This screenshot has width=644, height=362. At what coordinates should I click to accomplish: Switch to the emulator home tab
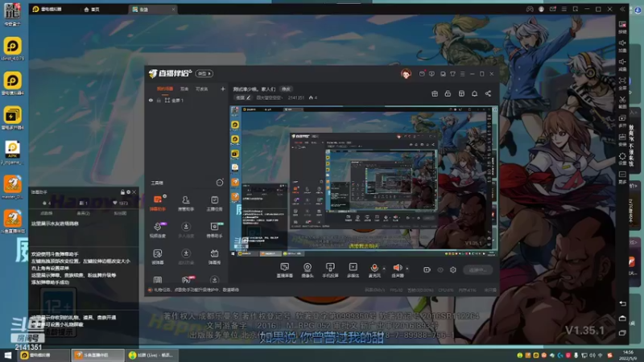[x=92, y=9]
